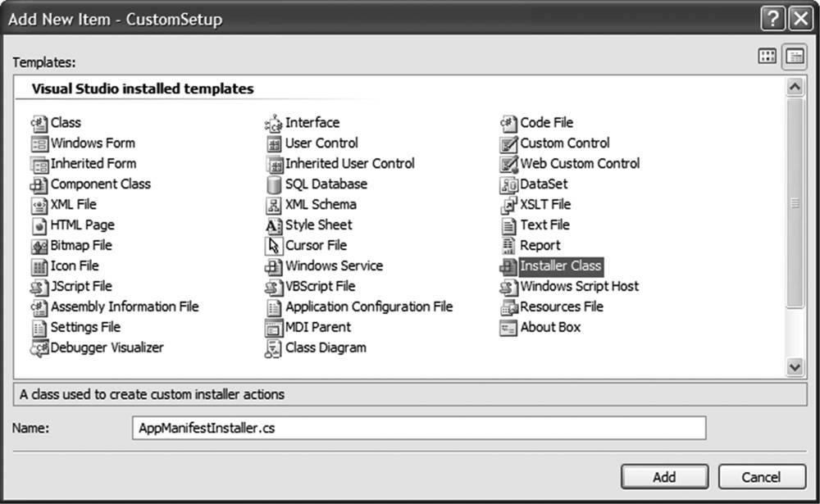
Task: Click the Name input field
Action: click(x=419, y=428)
